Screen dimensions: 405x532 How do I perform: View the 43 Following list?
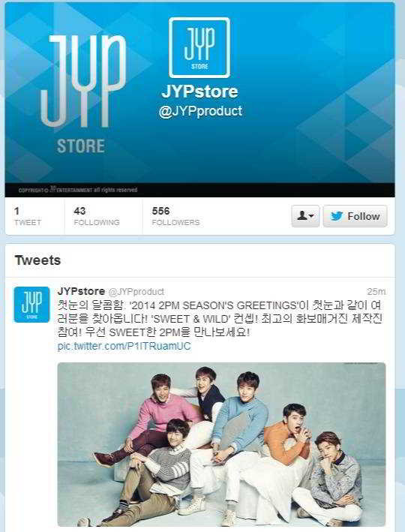96,216
